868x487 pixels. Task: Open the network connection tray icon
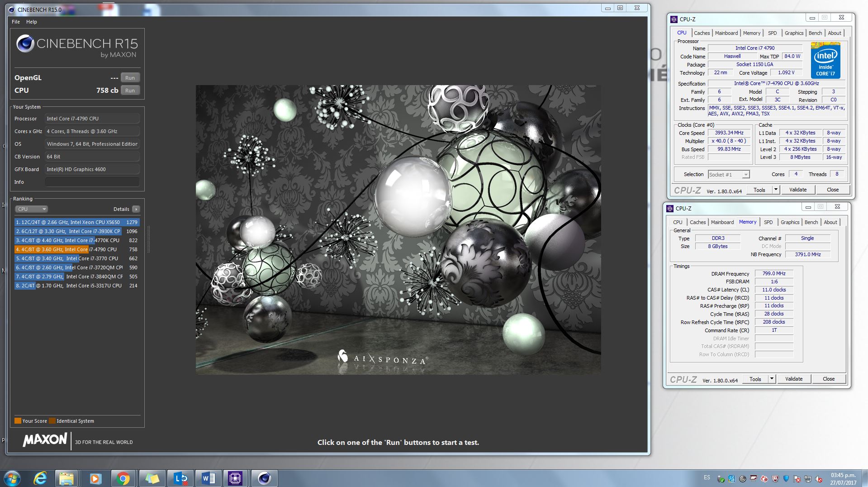click(808, 479)
